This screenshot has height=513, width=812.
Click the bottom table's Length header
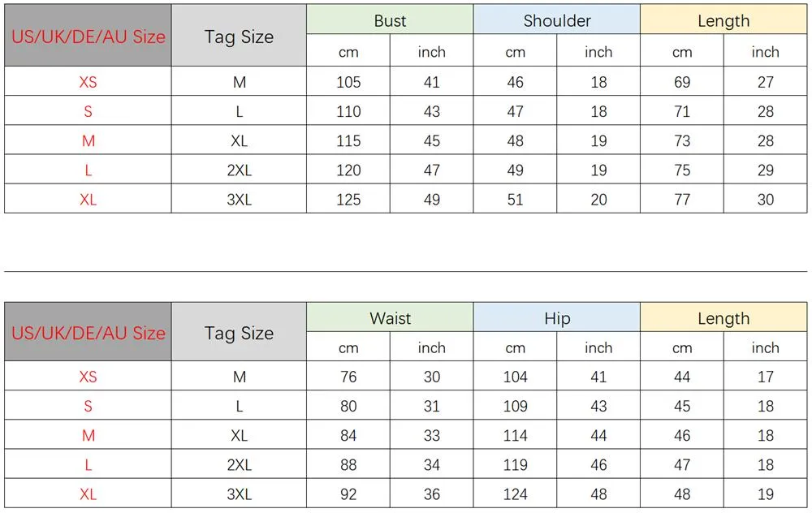coord(723,317)
